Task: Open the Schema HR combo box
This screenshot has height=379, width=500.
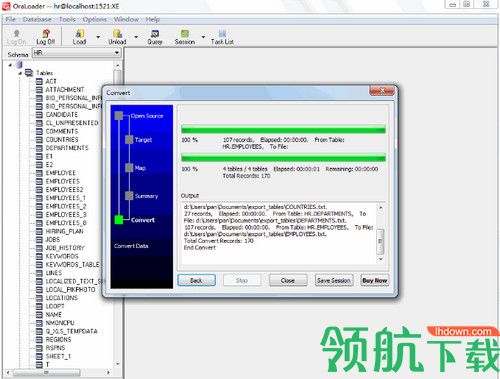Action: point(77,53)
